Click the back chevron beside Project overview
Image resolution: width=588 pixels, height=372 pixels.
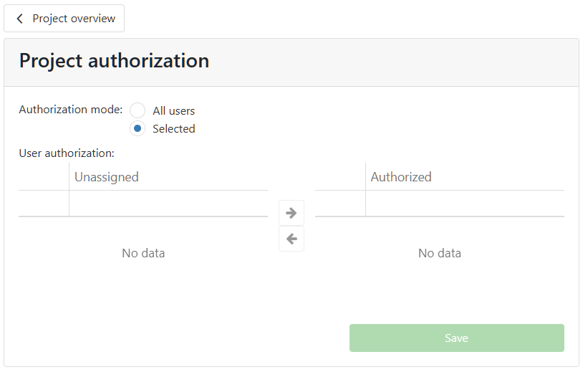[x=19, y=19]
